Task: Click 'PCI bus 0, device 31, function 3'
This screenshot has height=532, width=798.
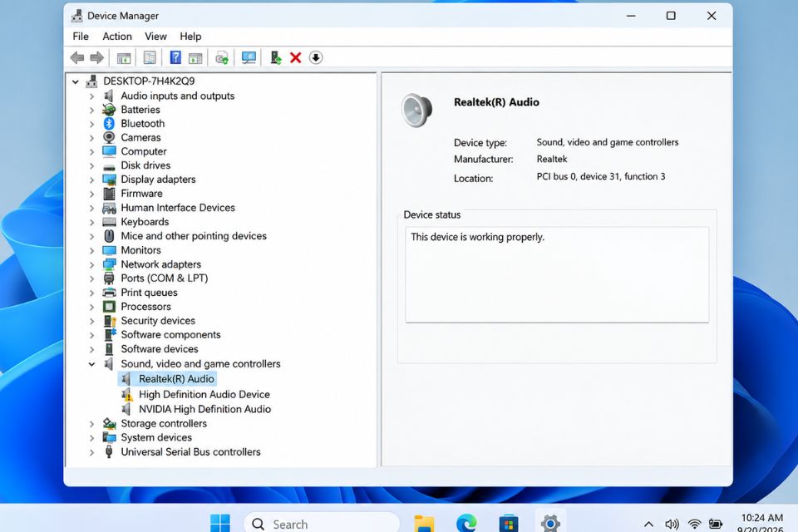Action: coord(600,177)
